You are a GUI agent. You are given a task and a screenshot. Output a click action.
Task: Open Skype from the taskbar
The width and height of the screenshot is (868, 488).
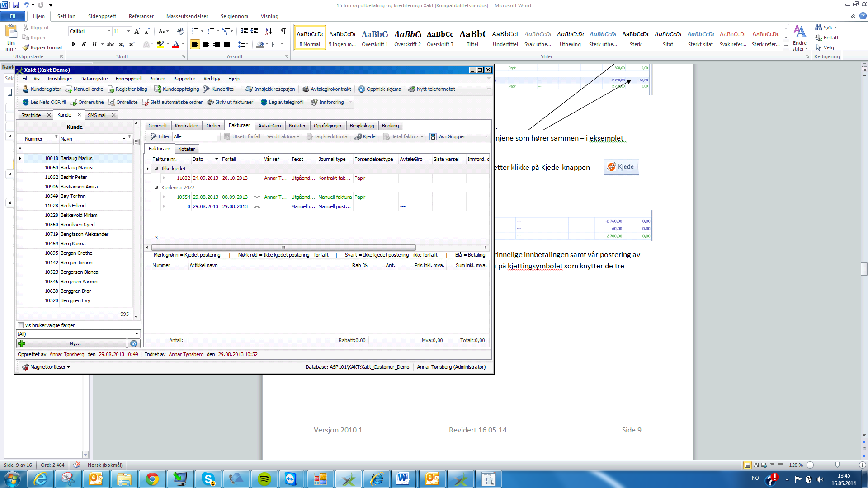click(208, 479)
